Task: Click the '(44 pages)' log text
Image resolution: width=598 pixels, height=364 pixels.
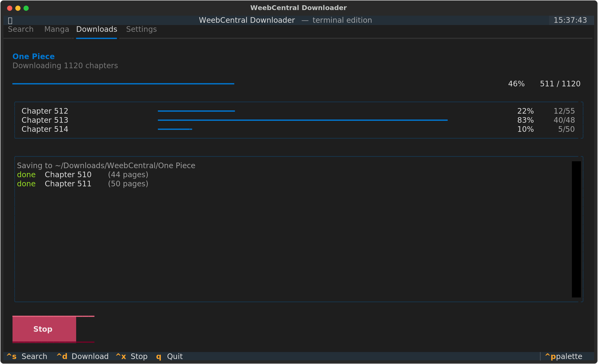Action: point(128,175)
